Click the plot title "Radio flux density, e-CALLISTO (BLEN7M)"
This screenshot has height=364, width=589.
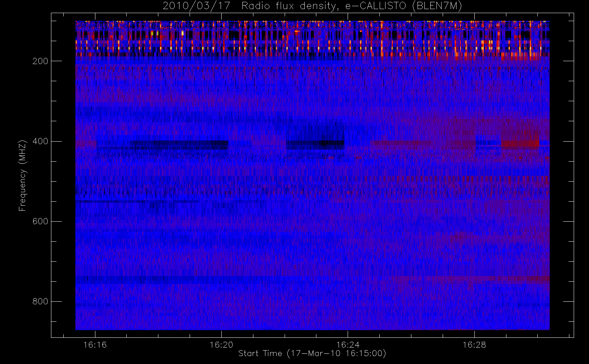[352, 6]
